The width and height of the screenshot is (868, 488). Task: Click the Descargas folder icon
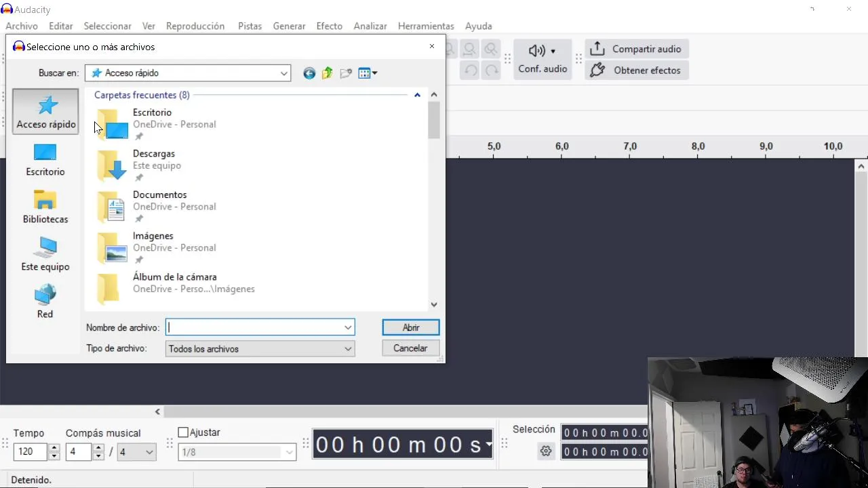pos(112,165)
